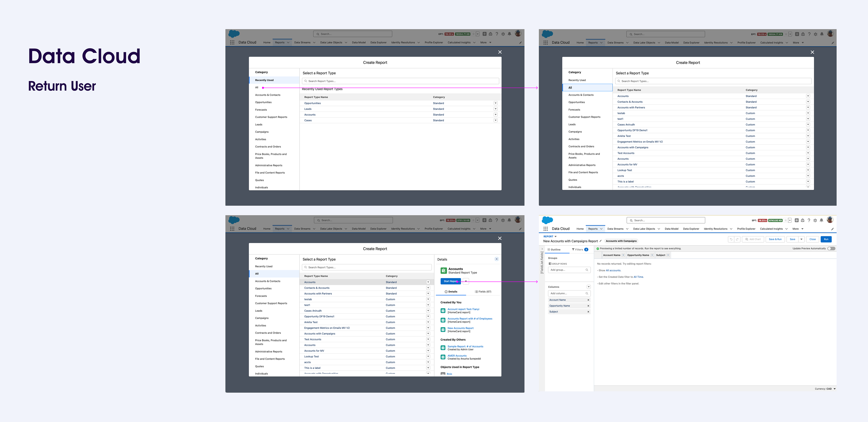Remove Subject column with its X
The width and height of the screenshot is (868, 422).
[588, 312]
